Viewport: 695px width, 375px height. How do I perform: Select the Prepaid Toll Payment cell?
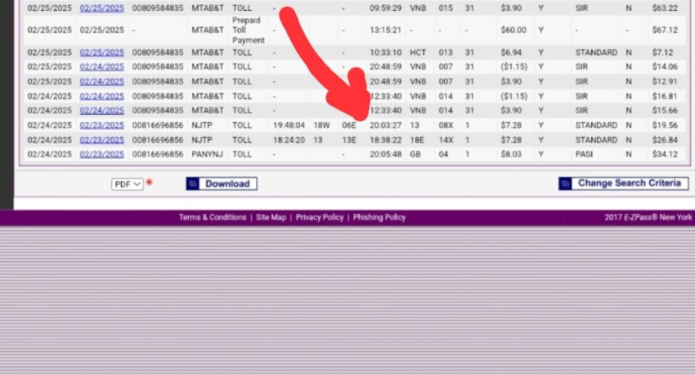(248, 30)
